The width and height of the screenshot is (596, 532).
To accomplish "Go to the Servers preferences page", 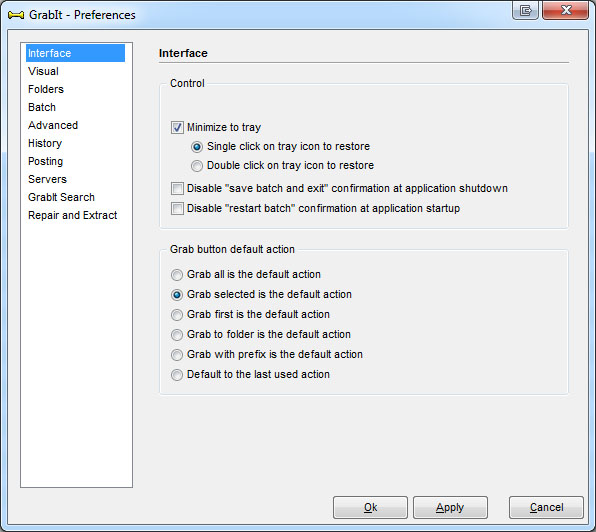I will (x=48, y=179).
